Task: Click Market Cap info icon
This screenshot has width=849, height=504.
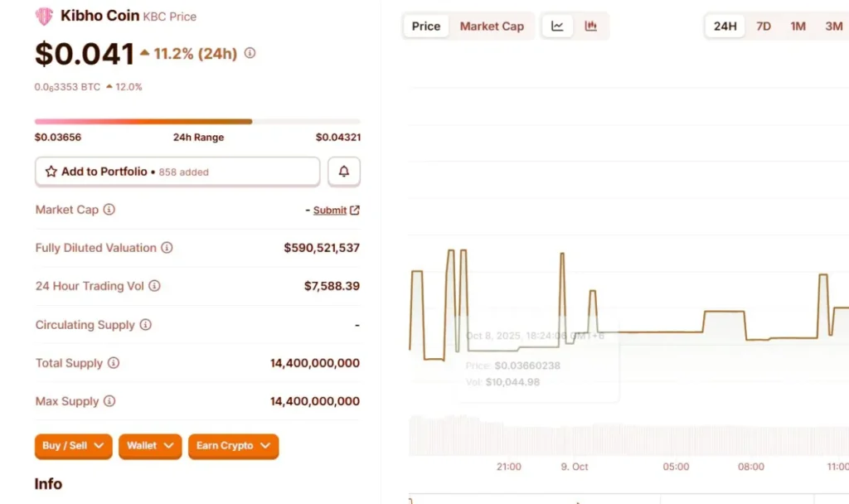Action: (x=109, y=210)
